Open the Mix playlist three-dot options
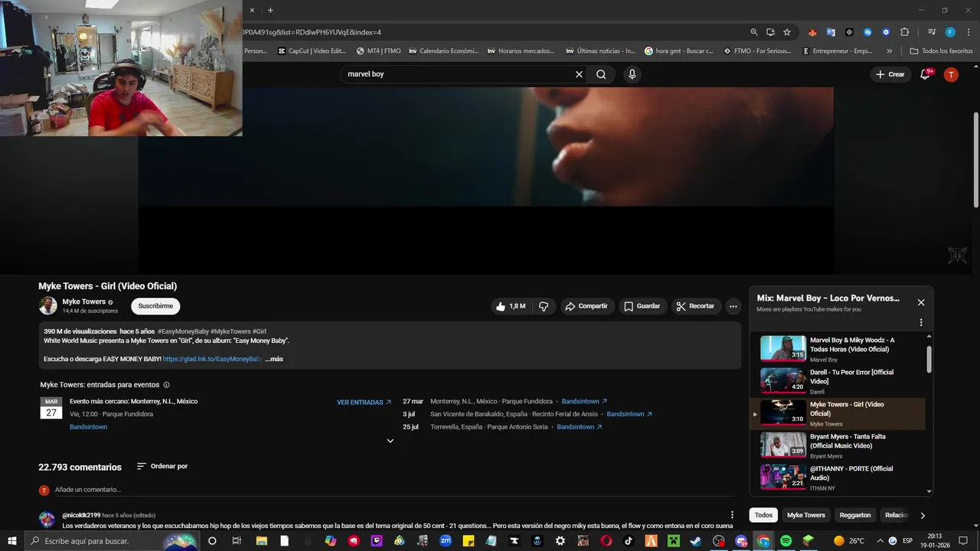The width and height of the screenshot is (980, 551). (x=921, y=323)
